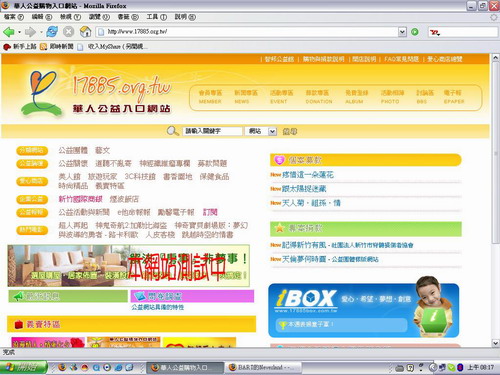
Task: Click the red gift icon beside 義賣特區
Action: pos(19,324)
